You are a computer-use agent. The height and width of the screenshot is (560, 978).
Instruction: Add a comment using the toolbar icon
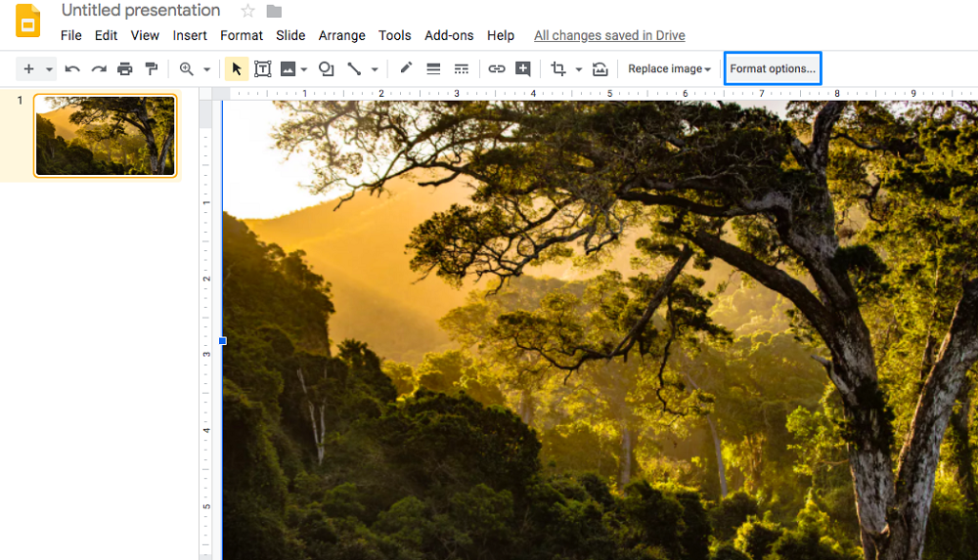tap(523, 69)
